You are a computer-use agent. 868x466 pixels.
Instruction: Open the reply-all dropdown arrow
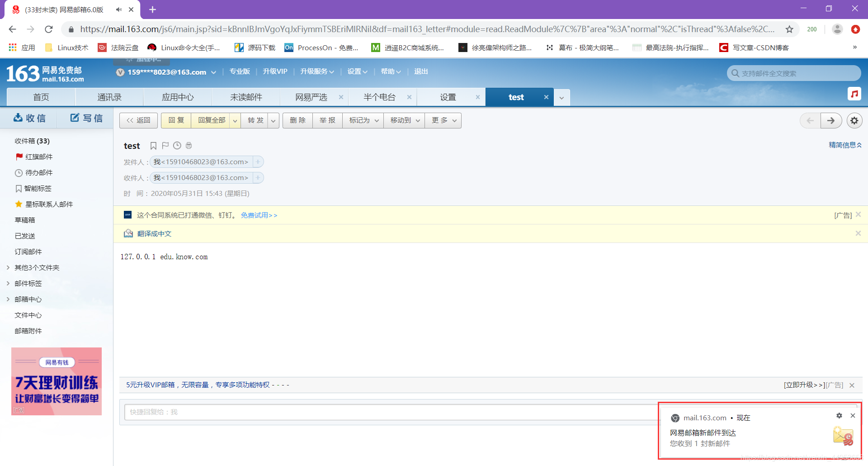pos(235,121)
